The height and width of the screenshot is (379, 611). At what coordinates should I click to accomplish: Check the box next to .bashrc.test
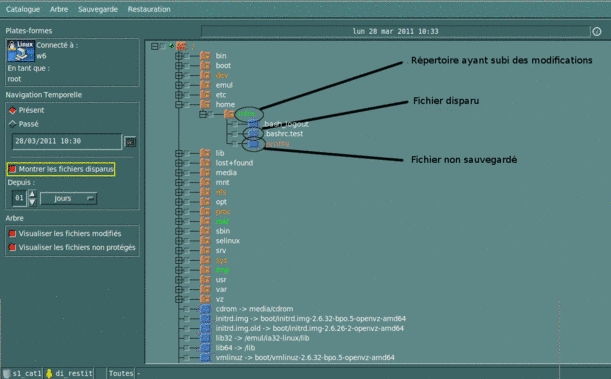pyautogui.click(x=235, y=134)
